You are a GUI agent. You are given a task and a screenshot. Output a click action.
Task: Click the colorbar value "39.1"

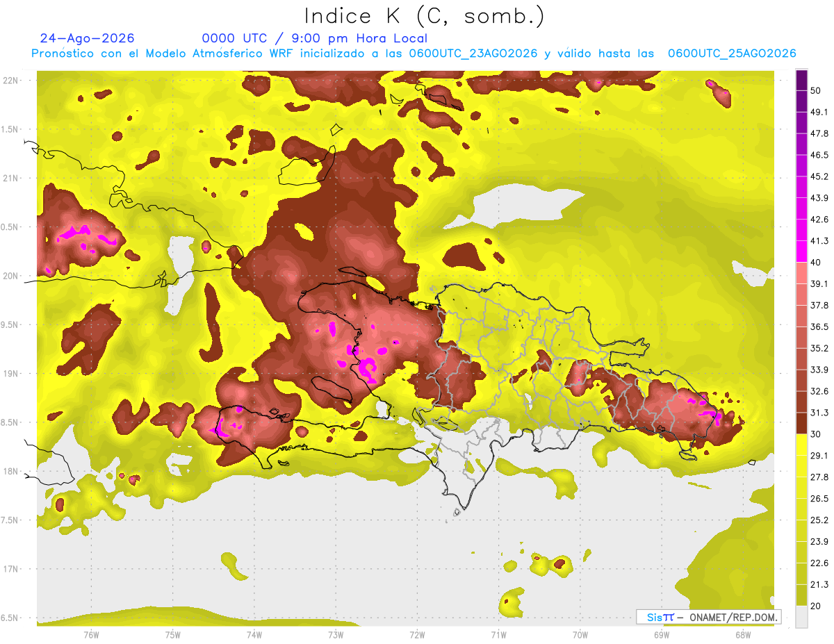(819, 284)
